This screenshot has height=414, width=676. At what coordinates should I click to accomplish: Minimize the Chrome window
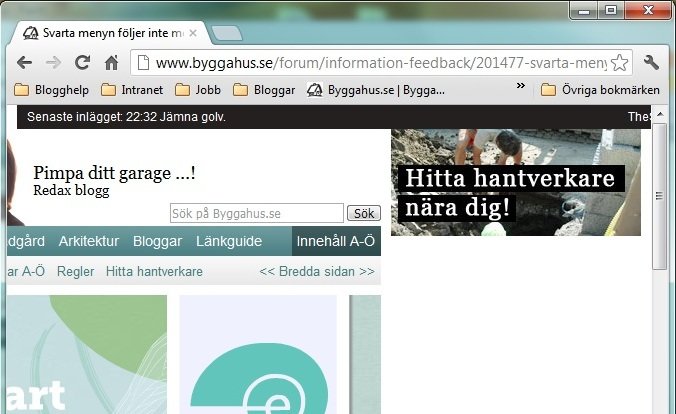click(584, 10)
